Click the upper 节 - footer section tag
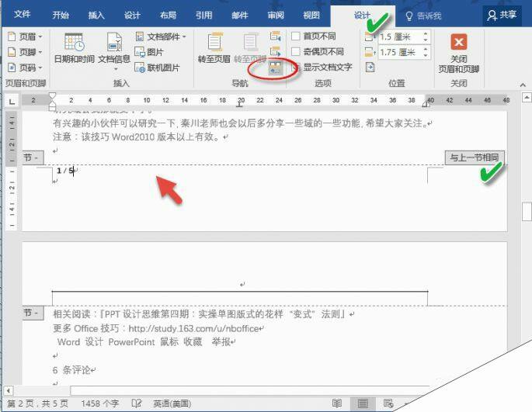 [33, 158]
